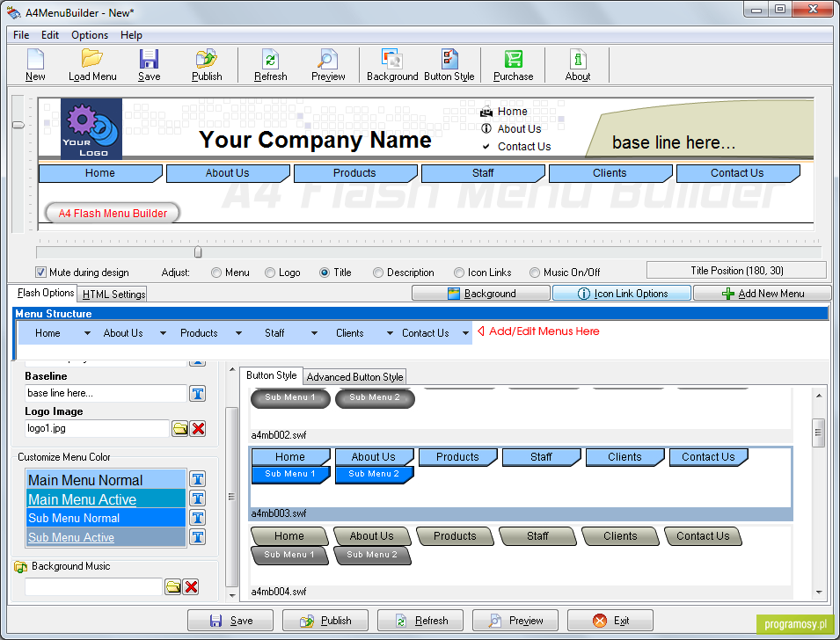Switch to the HTML Settings tab
840x640 pixels.
click(113, 294)
